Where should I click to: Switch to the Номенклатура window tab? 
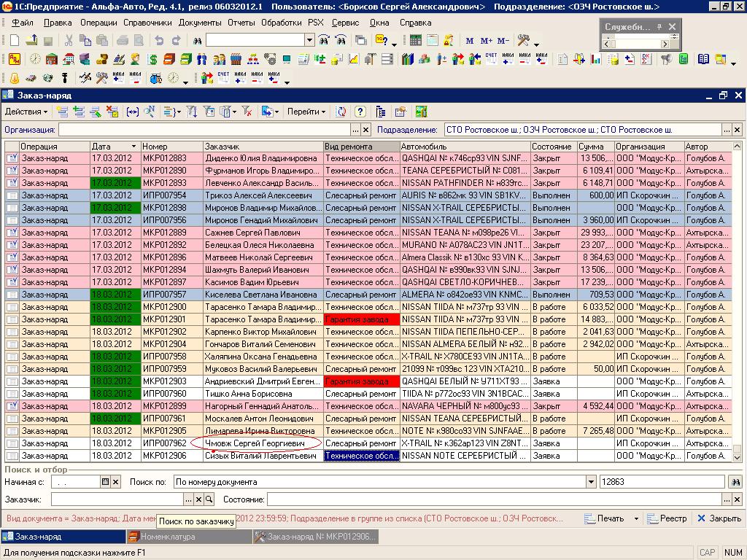coord(189,537)
